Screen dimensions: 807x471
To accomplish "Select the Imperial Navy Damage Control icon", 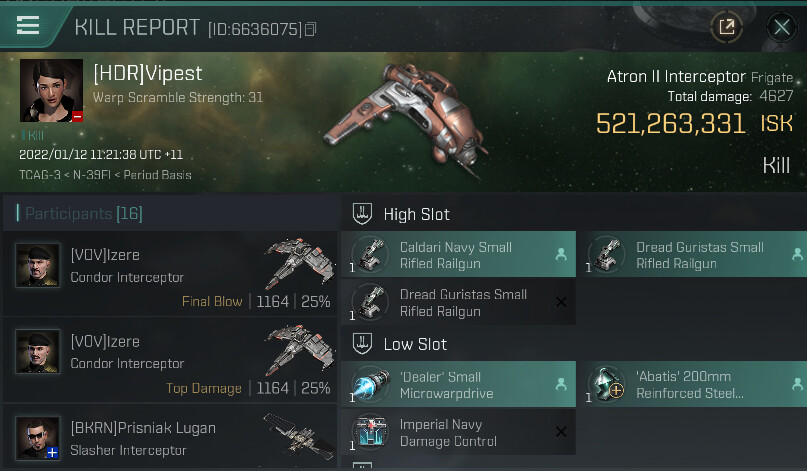I will (369, 432).
